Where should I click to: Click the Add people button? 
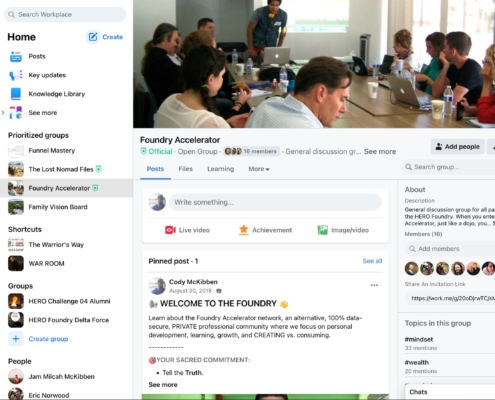(x=457, y=147)
